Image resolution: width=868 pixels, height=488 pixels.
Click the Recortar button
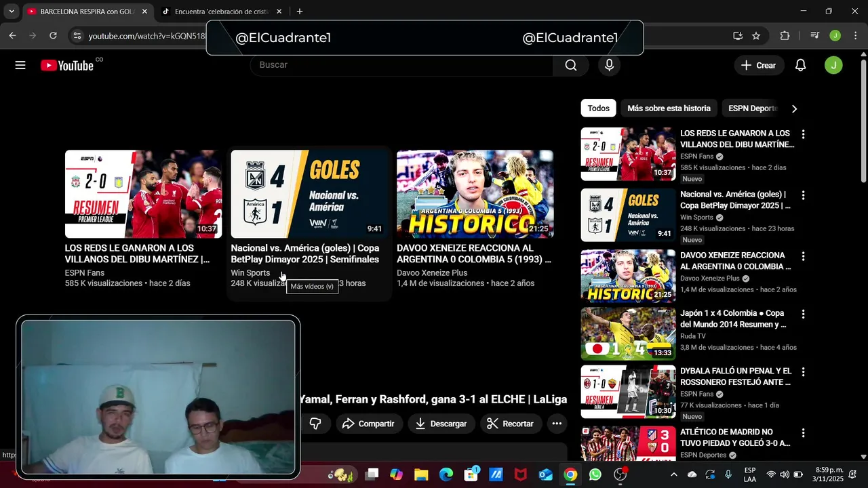pos(509,424)
